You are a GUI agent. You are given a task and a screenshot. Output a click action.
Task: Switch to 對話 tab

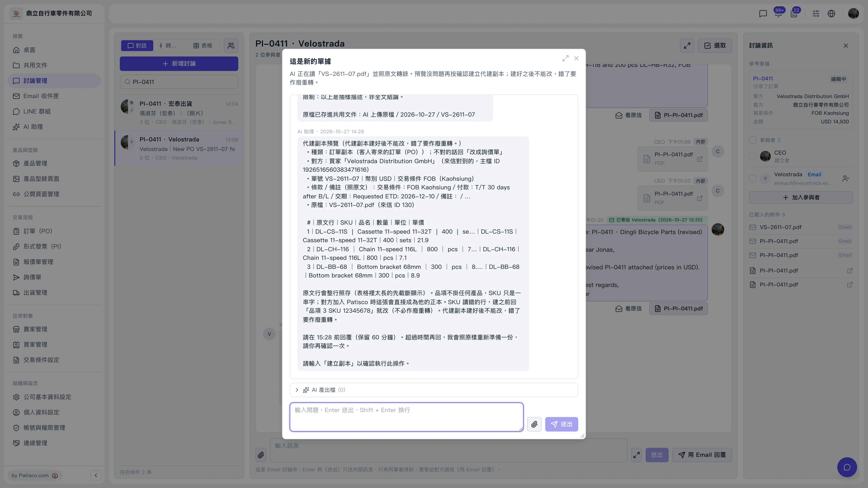(137, 45)
